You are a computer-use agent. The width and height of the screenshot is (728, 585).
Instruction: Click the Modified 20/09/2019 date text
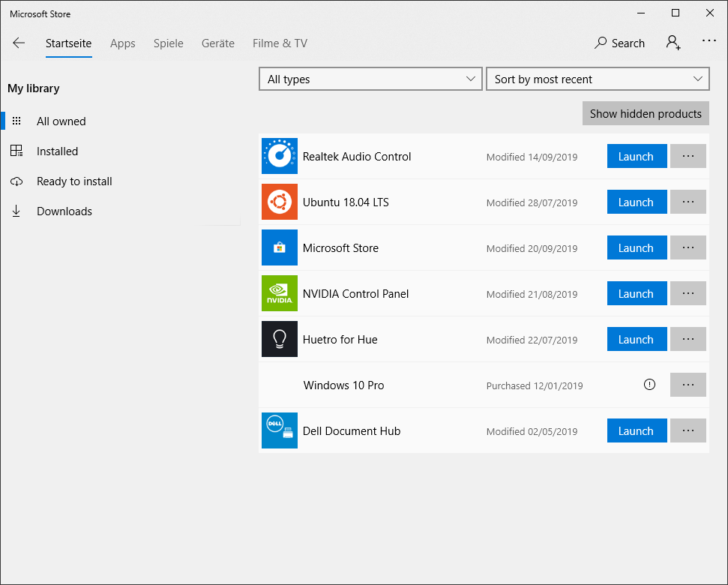[x=532, y=248]
